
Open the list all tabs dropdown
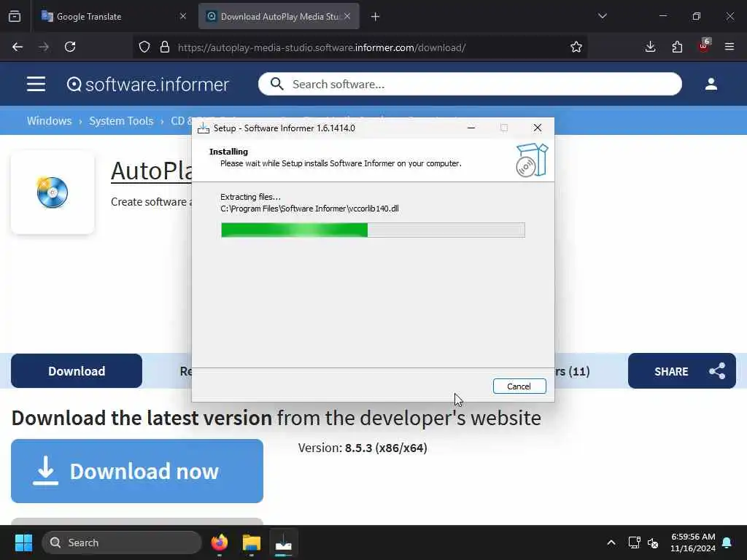tap(602, 16)
